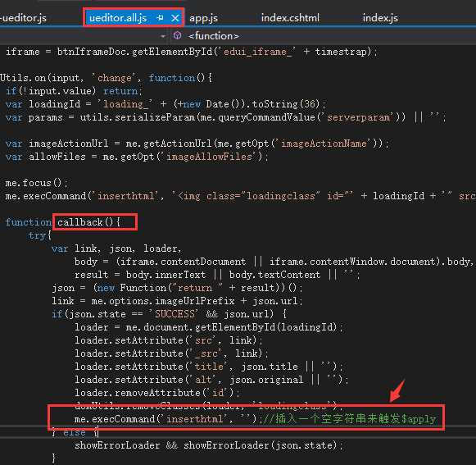
Task: Switch to the index.js tab
Action: click(x=380, y=17)
